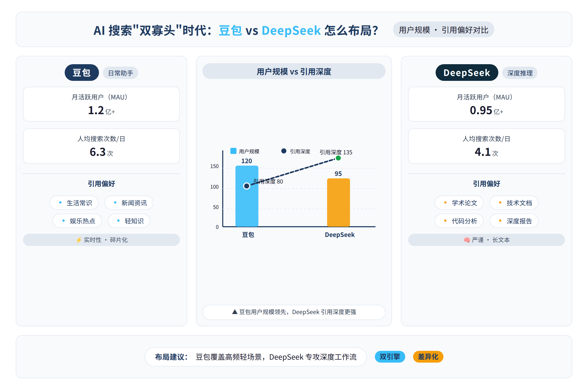Click the blue 用户规模 legend square
The width and height of the screenshot is (588, 392).
[233, 151]
